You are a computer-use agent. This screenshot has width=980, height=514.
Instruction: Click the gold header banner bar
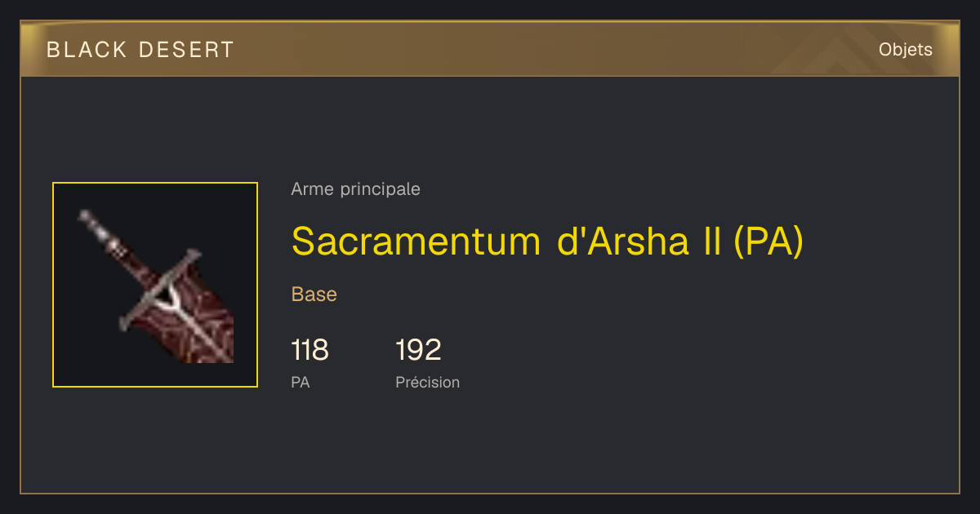(x=490, y=49)
